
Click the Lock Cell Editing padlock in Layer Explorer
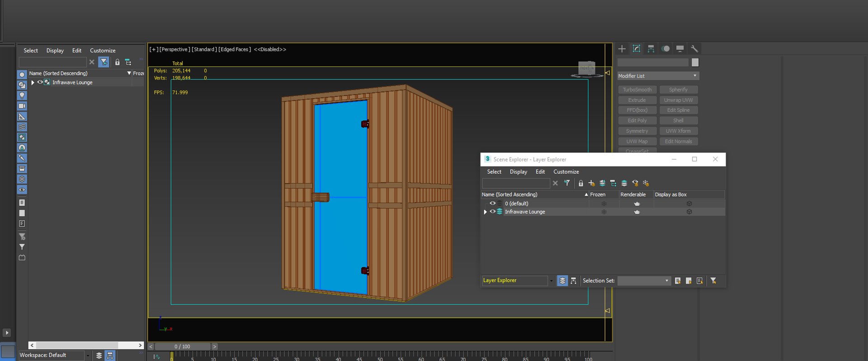click(580, 183)
